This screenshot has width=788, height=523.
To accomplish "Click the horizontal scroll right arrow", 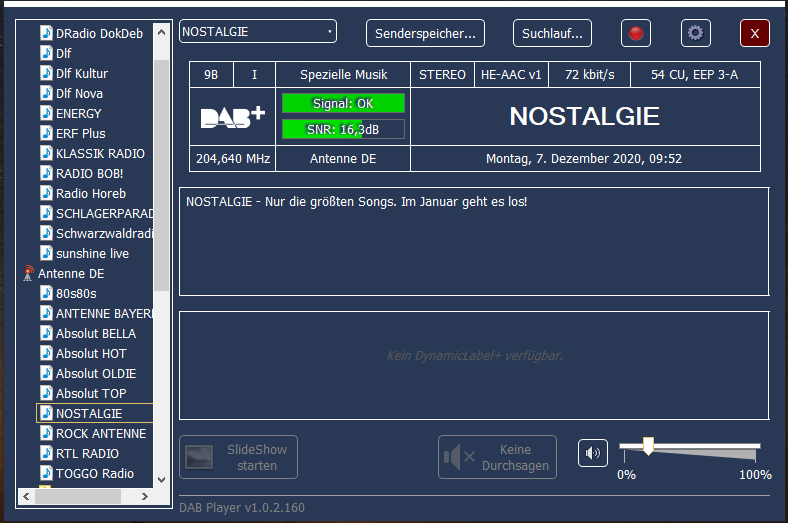I will coord(145,496).
